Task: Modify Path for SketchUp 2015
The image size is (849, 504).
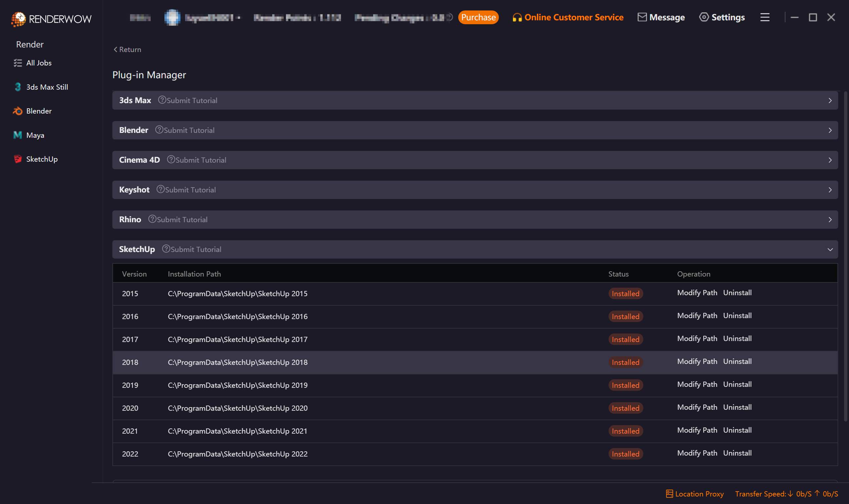Action: pos(697,293)
